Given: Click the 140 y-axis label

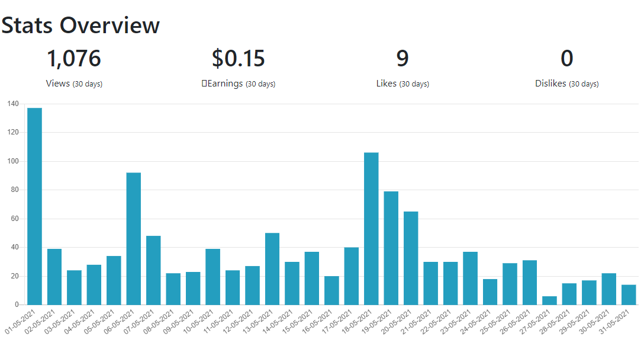Looking at the screenshot, I should [x=13, y=104].
